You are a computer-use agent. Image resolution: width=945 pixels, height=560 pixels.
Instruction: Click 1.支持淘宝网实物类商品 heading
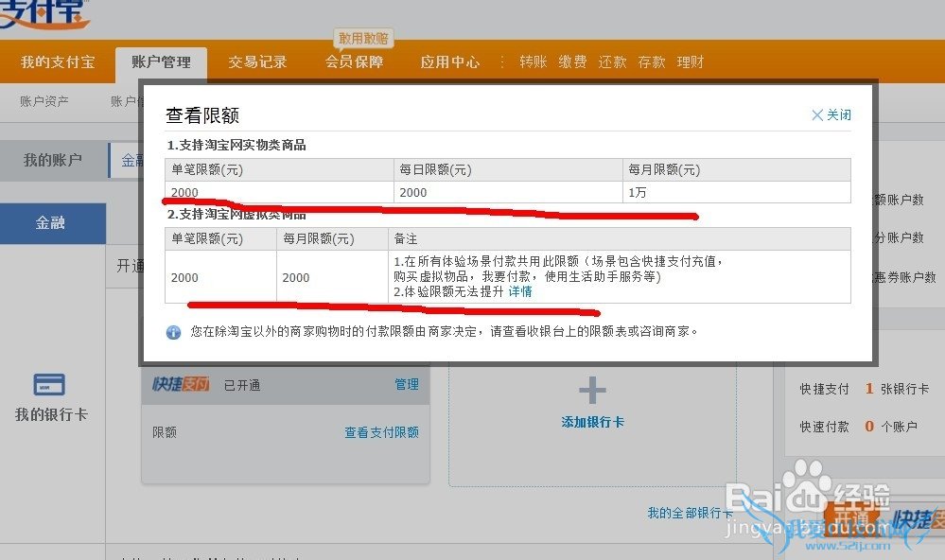[x=236, y=146]
